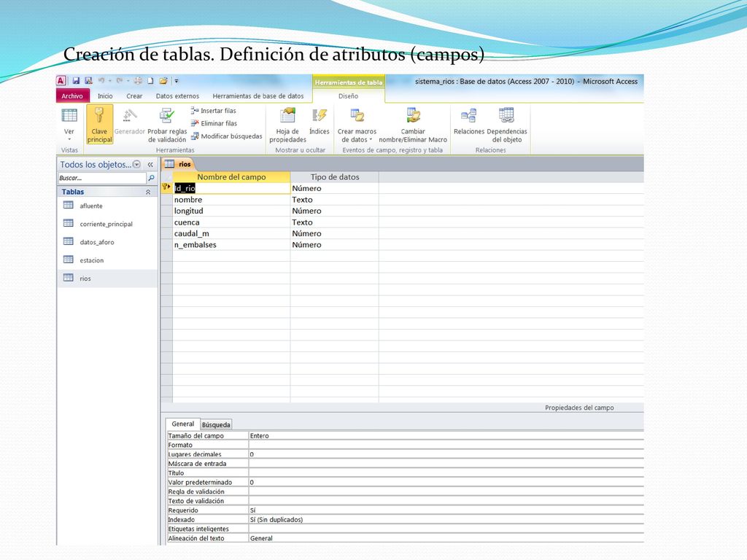
Task: Select the Diseño ribbon tab
Action: pos(348,96)
